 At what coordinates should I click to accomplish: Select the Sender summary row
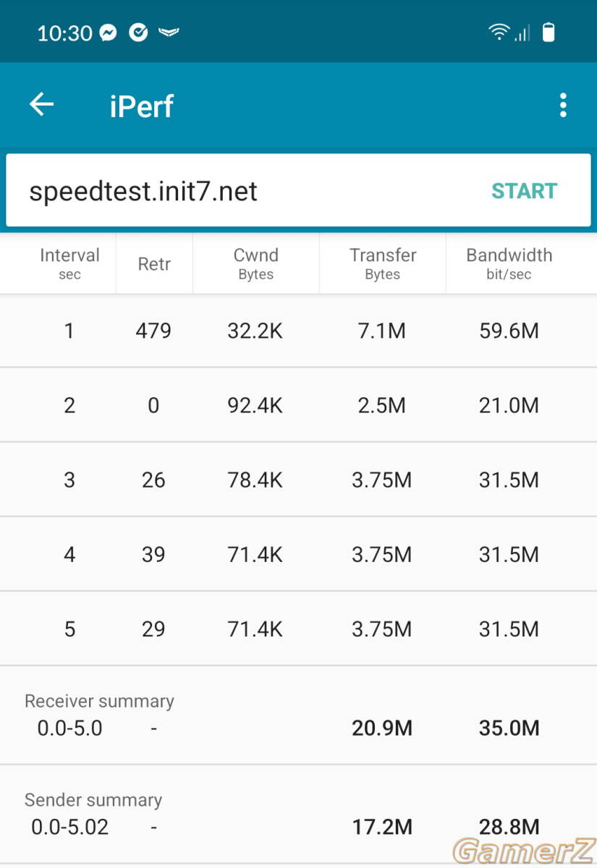(x=298, y=814)
